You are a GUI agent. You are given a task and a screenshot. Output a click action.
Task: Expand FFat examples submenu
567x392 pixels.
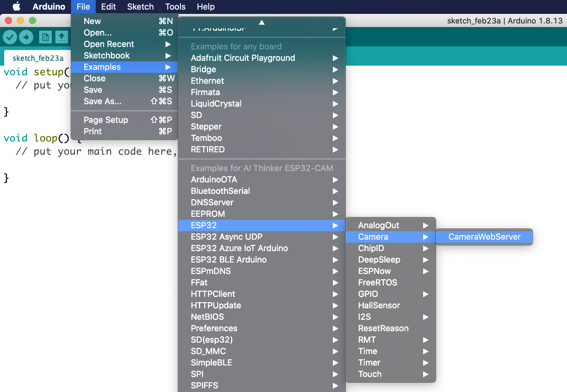coord(262,282)
